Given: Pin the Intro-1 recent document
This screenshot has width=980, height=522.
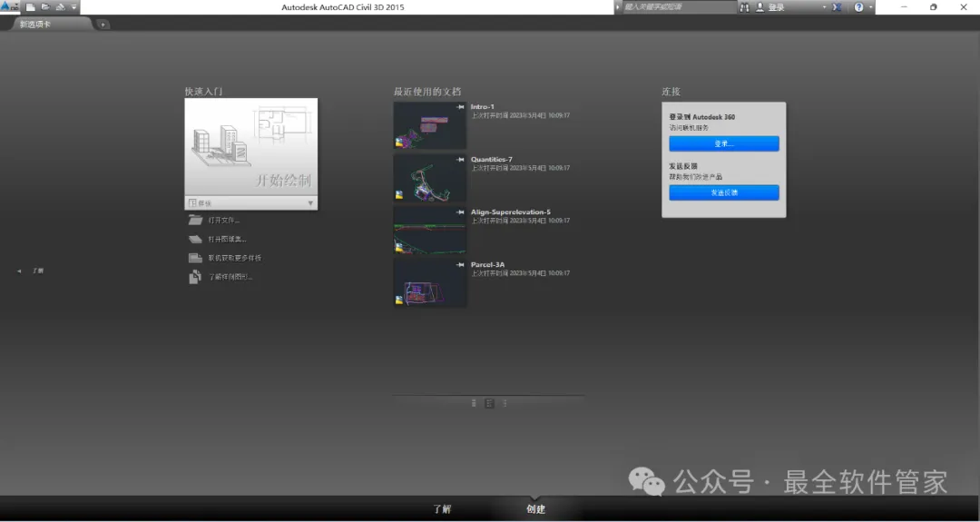Looking at the screenshot, I should (461, 107).
